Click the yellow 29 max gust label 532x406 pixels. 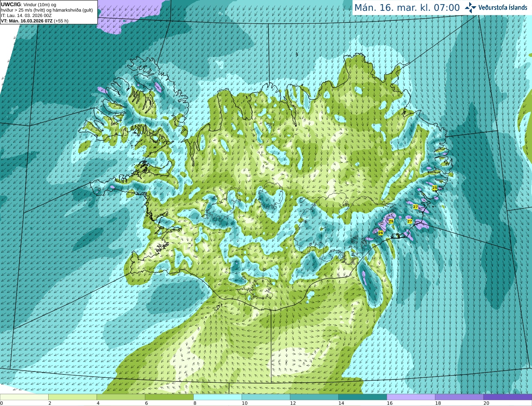[391, 221]
